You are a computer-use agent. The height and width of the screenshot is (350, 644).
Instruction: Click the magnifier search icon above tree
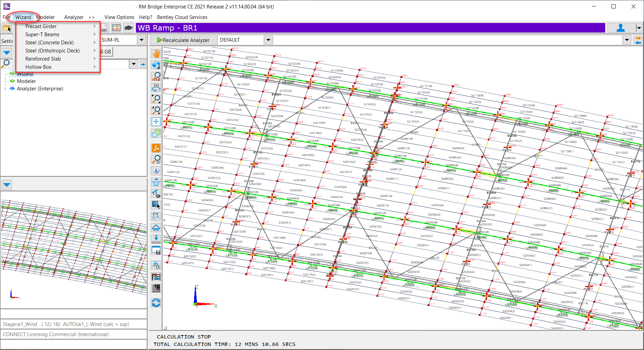6,64
